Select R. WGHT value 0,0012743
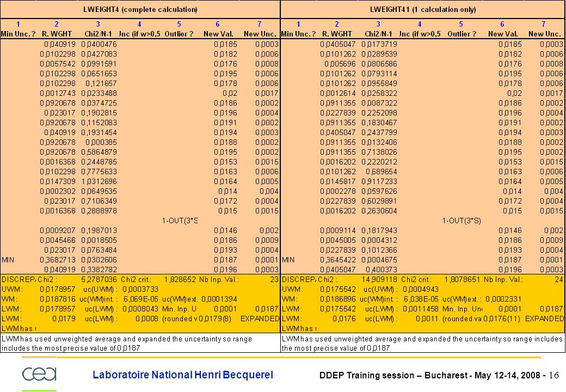The image size is (566, 392). point(58,93)
